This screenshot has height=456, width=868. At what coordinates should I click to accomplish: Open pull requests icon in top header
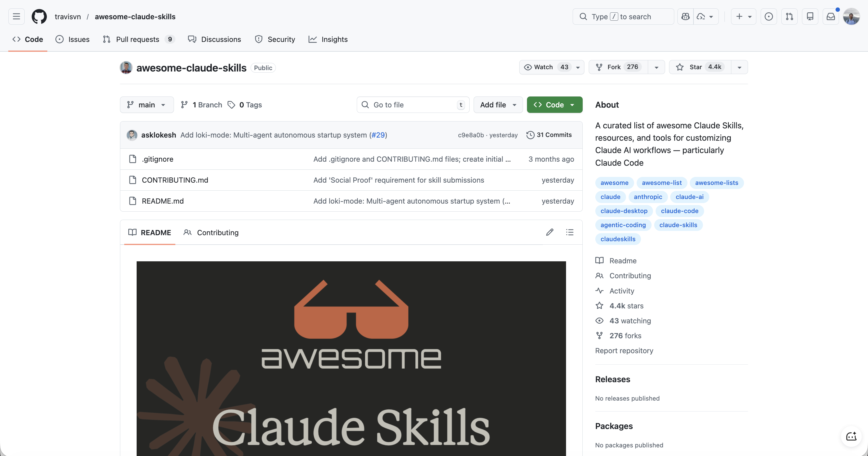click(x=789, y=17)
